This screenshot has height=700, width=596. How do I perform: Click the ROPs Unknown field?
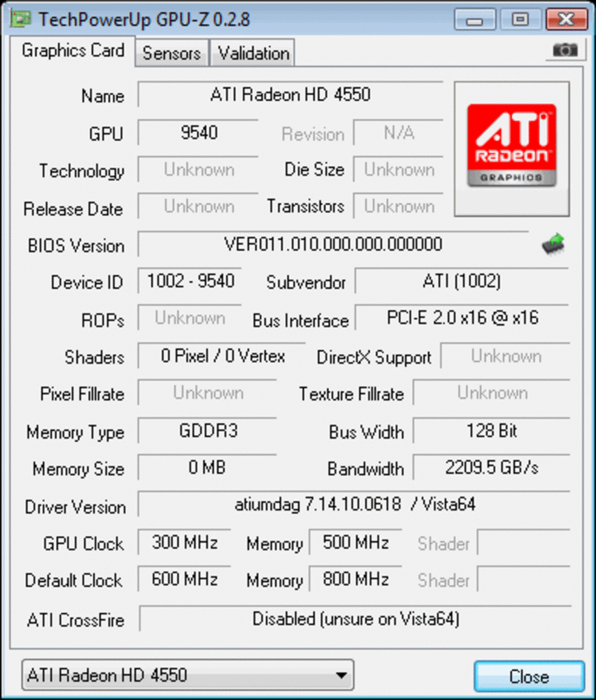tap(190, 318)
